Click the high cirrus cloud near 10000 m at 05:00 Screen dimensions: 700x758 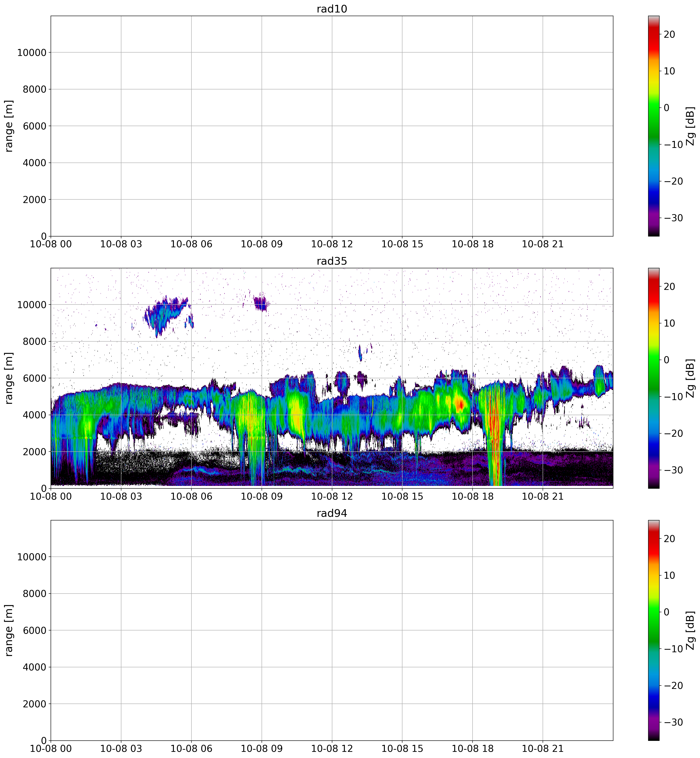[164, 314]
